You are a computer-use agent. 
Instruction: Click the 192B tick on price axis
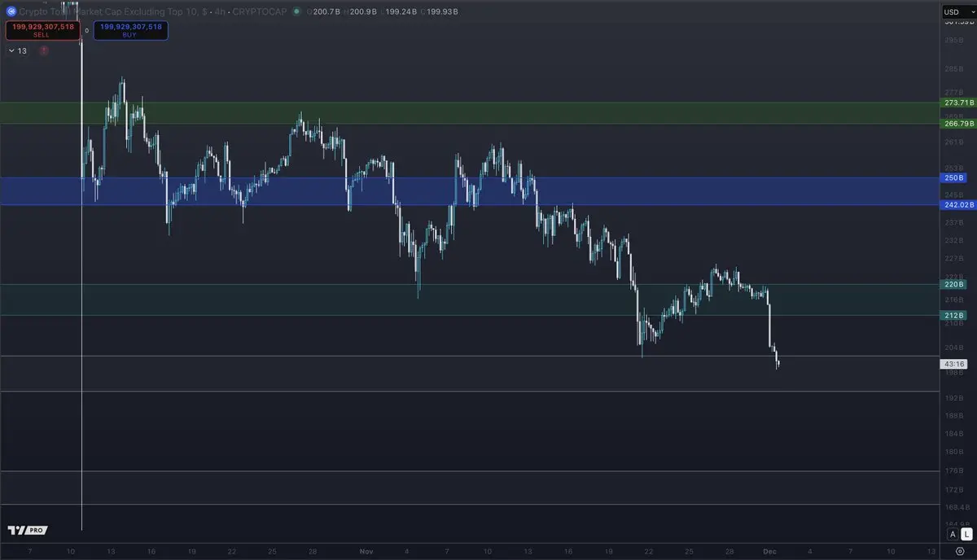[953, 399]
